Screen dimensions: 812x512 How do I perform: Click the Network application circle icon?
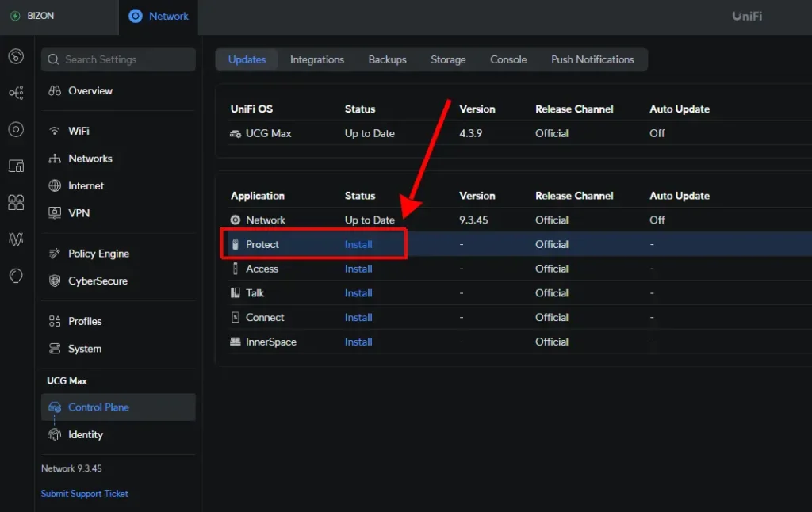coord(135,16)
